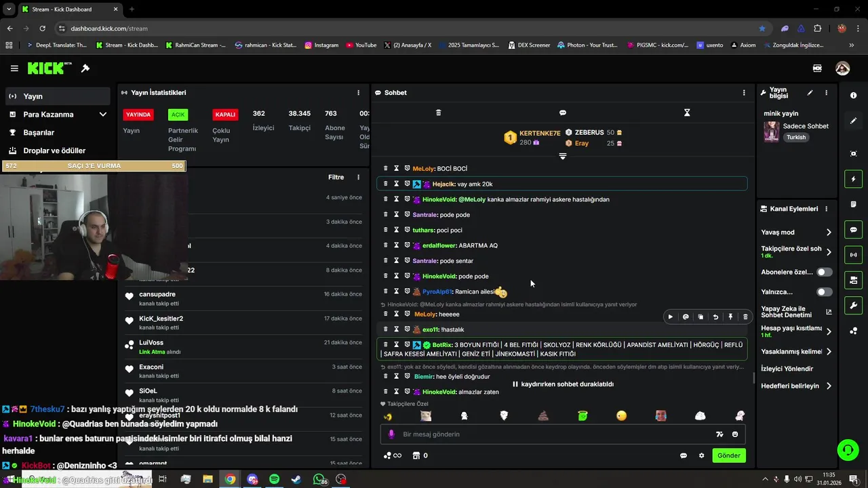Click username KERTENKE7E in leaderboard
The image size is (868, 488).
pyautogui.click(x=541, y=134)
